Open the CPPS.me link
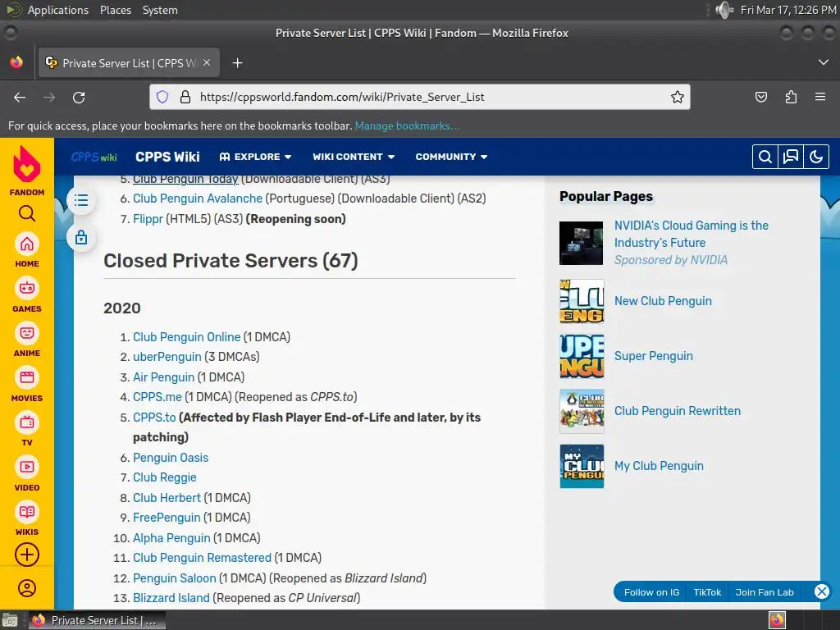The height and width of the screenshot is (630, 840). point(157,397)
